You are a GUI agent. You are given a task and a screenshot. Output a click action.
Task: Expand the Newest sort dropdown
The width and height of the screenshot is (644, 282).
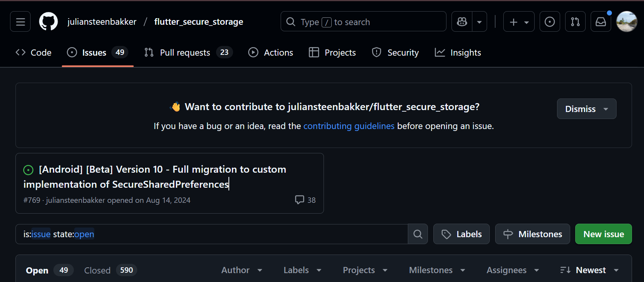589,270
